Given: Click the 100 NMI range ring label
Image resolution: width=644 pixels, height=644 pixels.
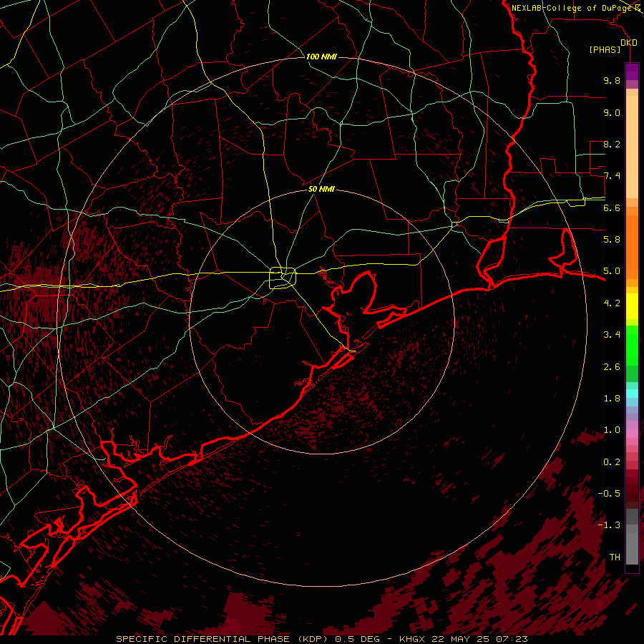Looking at the screenshot, I should (321, 57).
